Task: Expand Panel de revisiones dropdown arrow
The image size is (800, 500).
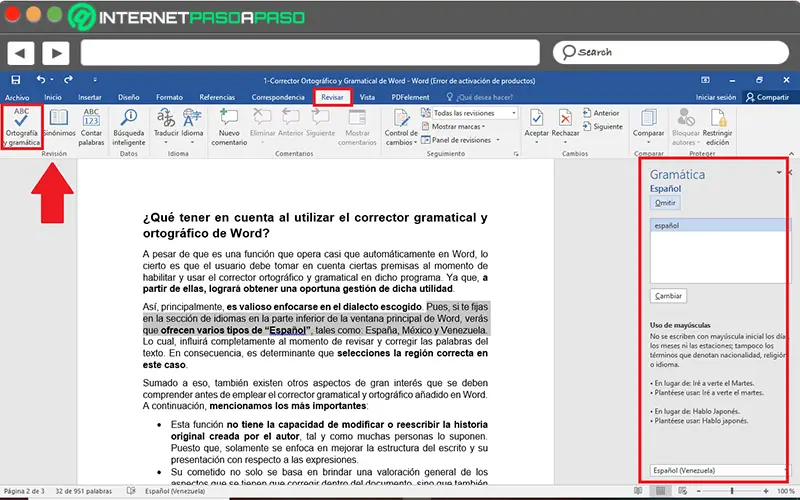Action: click(x=498, y=140)
